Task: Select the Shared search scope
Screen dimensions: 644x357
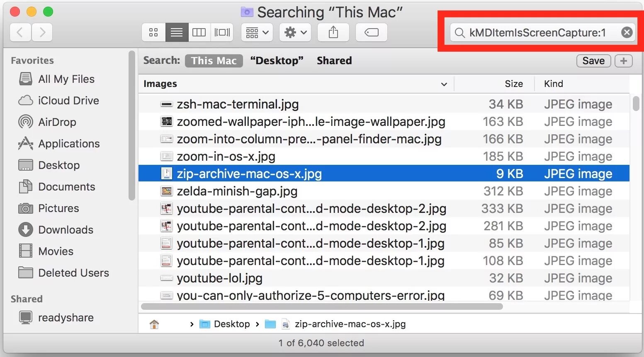Action: click(334, 60)
